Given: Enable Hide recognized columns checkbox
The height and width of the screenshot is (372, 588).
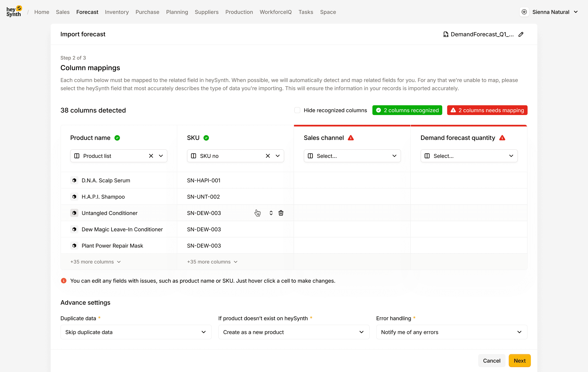Looking at the screenshot, I should tap(297, 110).
